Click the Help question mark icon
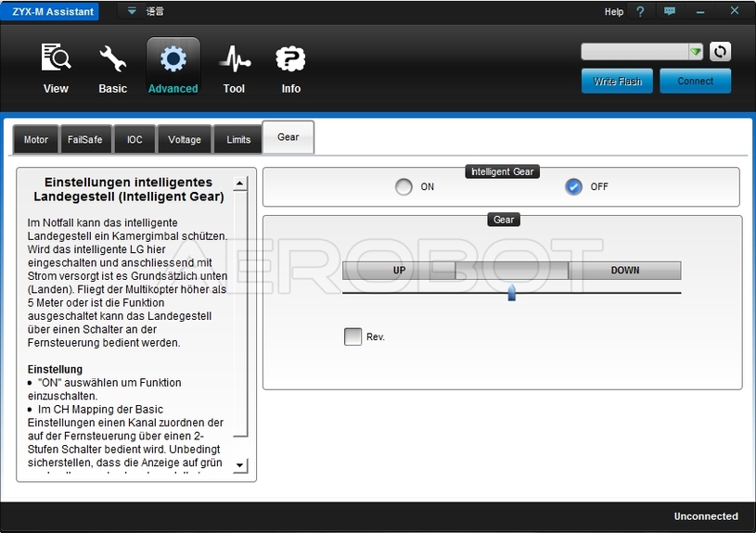Screen dimensions: 756x533 [x=639, y=12]
